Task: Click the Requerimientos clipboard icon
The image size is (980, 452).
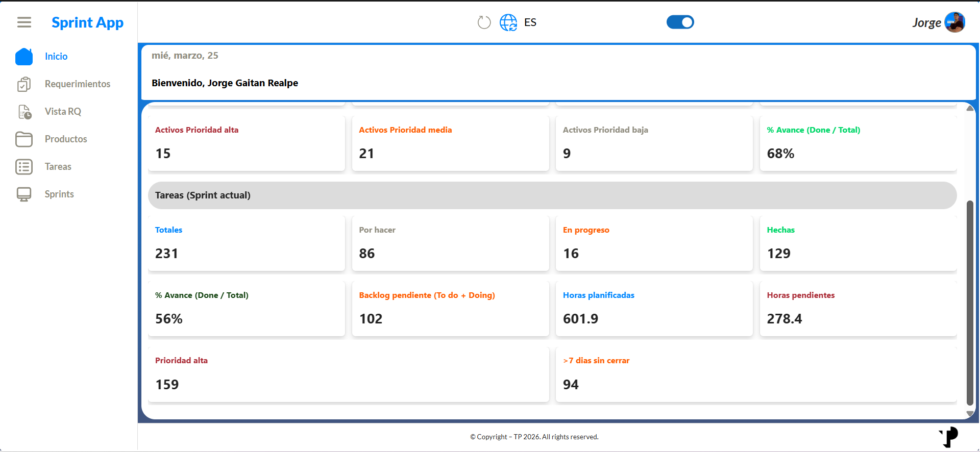Action: coord(24,84)
